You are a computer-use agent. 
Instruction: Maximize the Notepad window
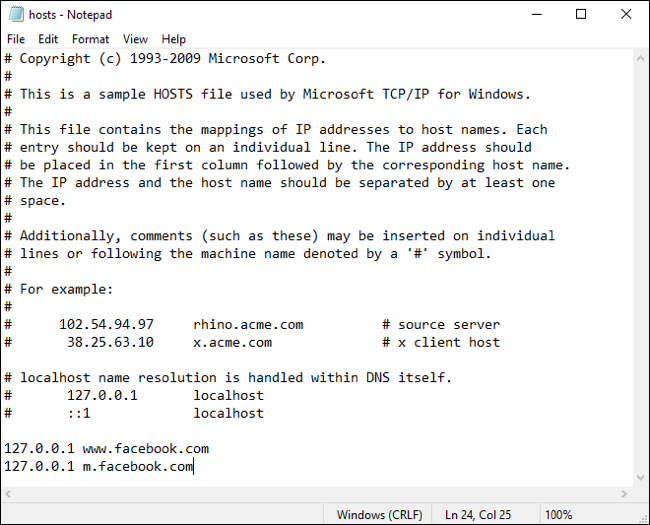pyautogui.click(x=581, y=15)
